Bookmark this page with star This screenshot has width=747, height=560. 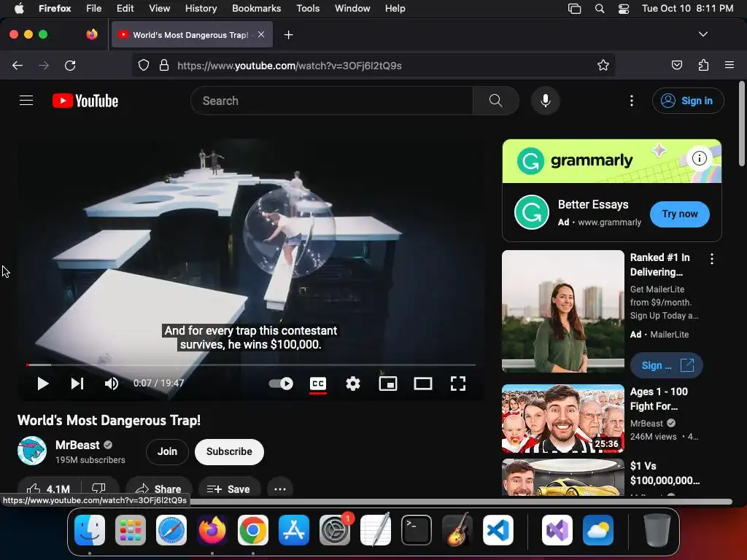(603, 65)
